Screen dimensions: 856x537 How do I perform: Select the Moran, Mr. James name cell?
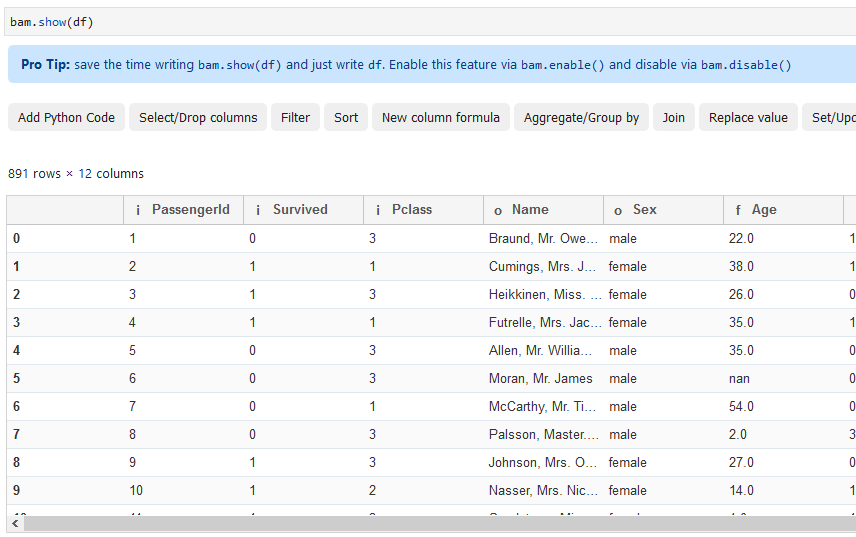(540, 379)
